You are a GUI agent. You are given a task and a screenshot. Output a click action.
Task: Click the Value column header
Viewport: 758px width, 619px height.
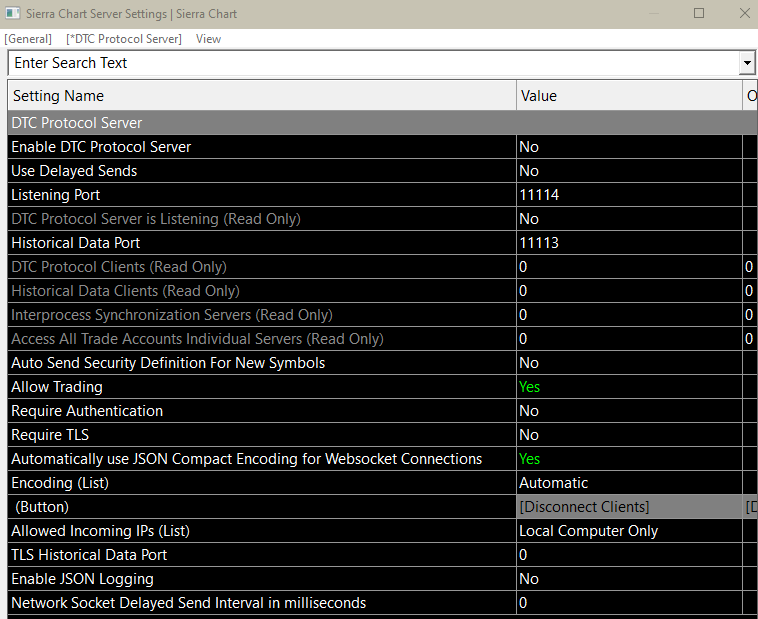[x=629, y=96]
